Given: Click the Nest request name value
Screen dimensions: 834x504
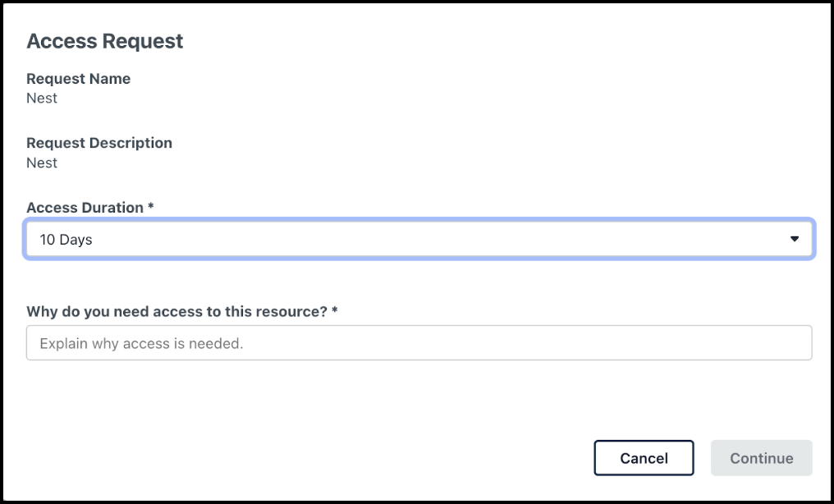Looking at the screenshot, I should pyautogui.click(x=42, y=98).
